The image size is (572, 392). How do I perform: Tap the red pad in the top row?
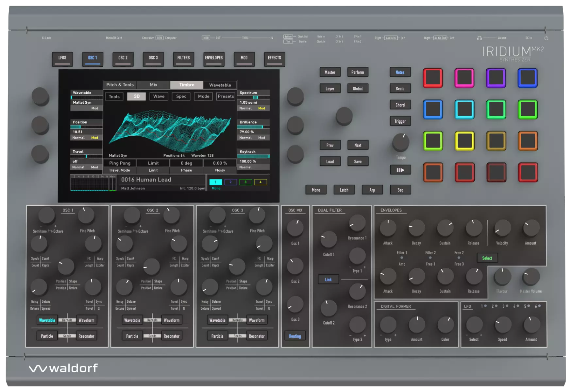pos(433,78)
